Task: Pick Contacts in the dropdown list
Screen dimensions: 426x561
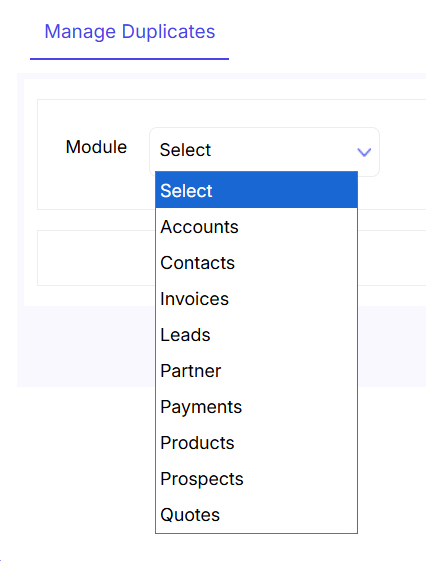Action: (x=256, y=263)
